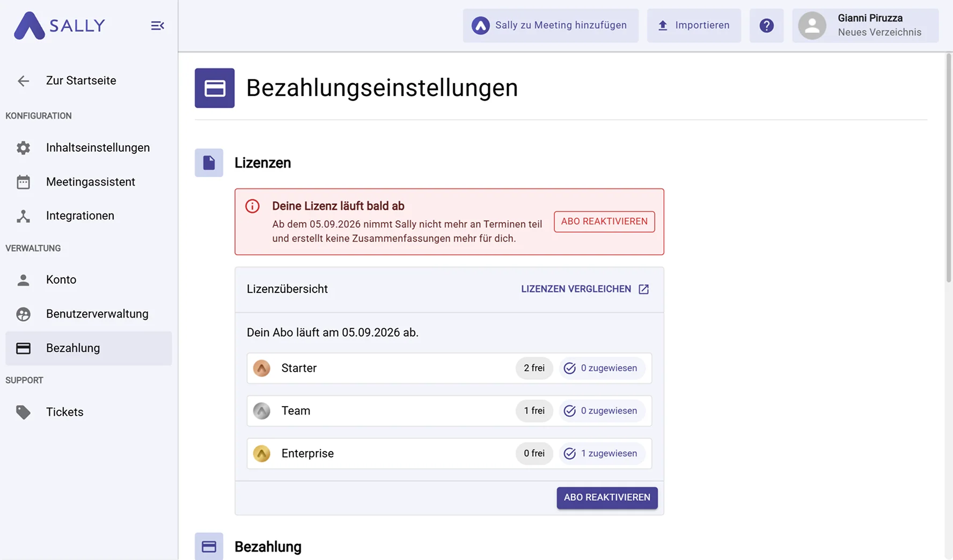Viewport: 953px width, 560px height.
Task: Click Bezahlungseinstellungen header card icon
Action: tap(215, 88)
